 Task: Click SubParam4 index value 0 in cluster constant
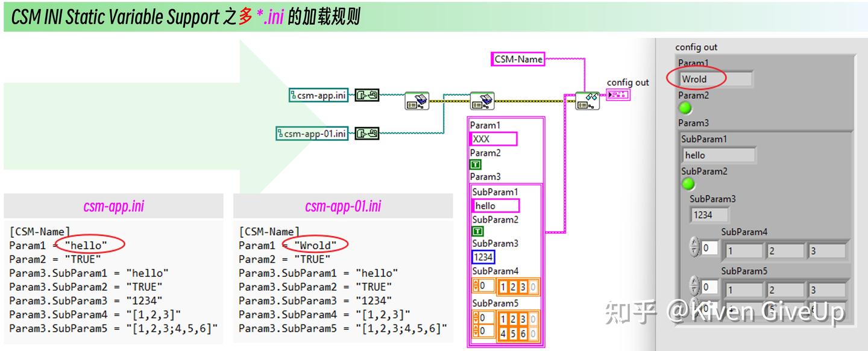pos(485,287)
